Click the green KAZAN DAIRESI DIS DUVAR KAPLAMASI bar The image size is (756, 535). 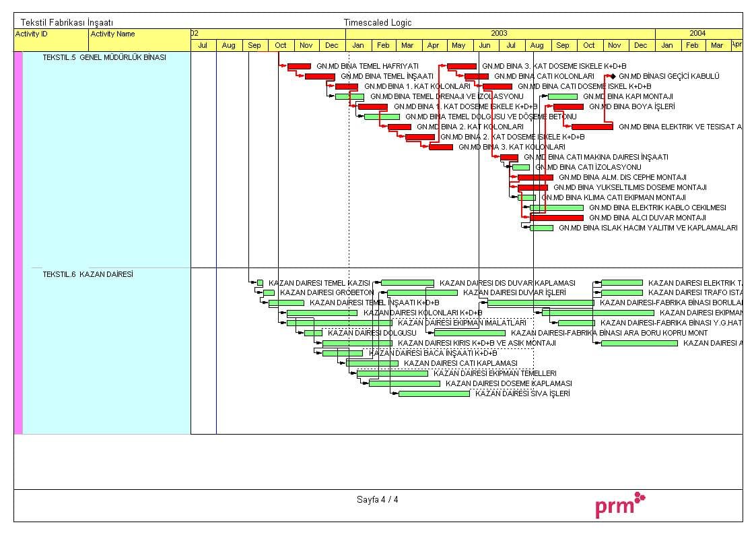407,282
